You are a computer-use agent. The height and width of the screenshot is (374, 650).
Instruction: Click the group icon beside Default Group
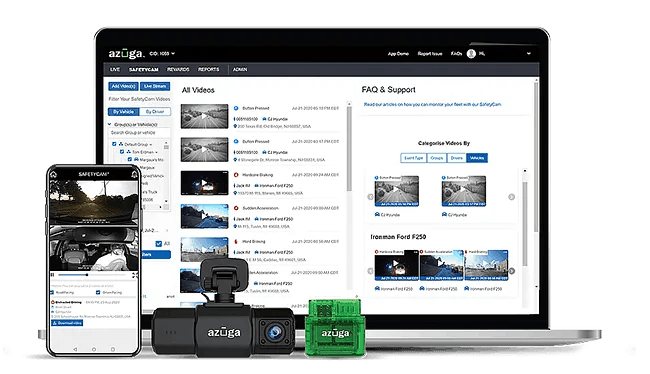121,144
